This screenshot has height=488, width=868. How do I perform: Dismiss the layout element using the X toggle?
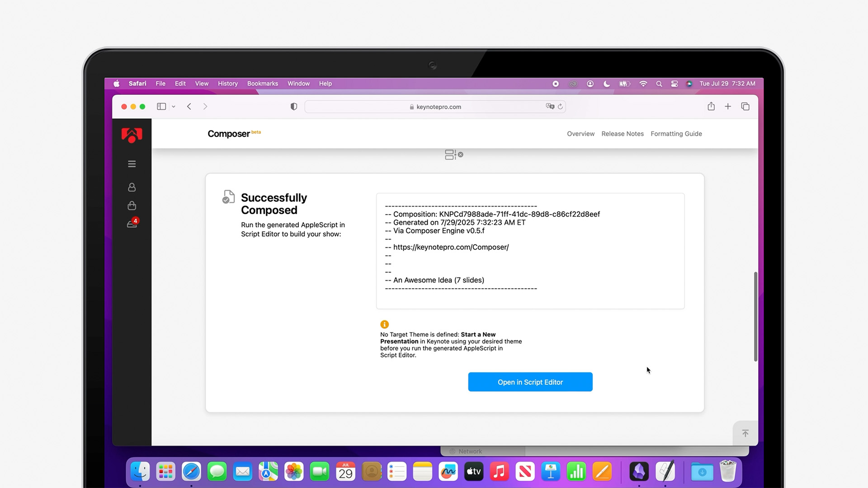(460, 154)
